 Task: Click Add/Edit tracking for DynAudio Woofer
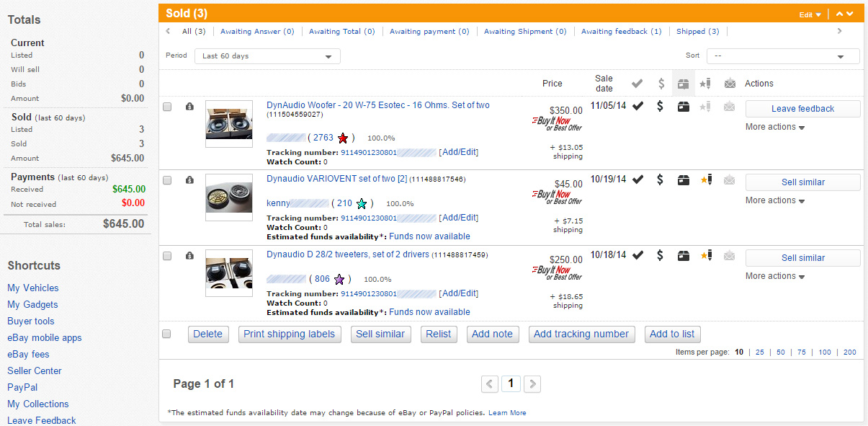[x=458, y=152]
